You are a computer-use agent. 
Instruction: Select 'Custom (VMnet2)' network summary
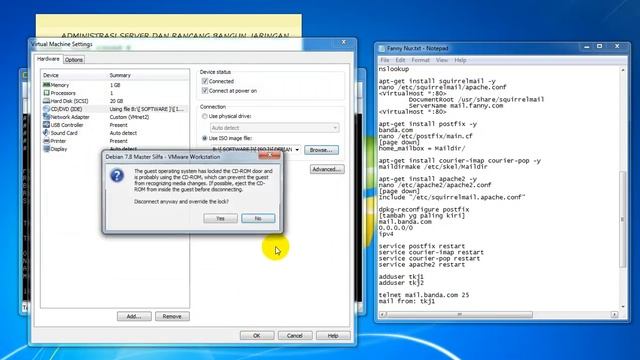coord(129,117)
